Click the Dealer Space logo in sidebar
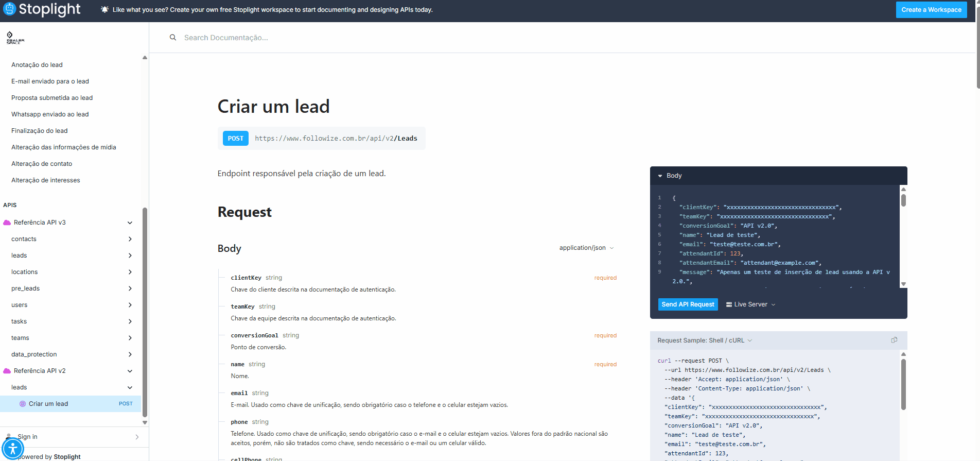980x461 pixels. click(x=15, y=38)
